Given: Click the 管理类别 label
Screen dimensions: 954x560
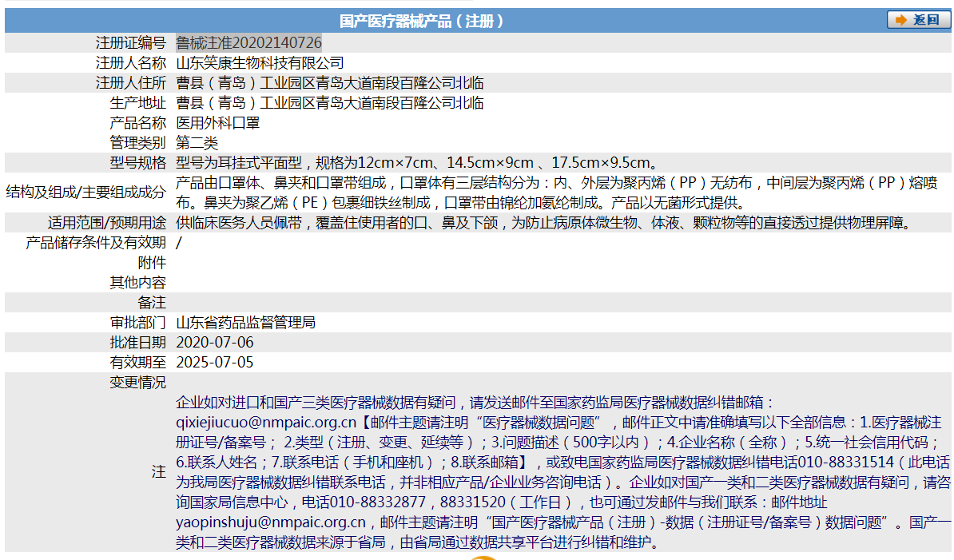Looking at the screenshot, I should 137,143.
